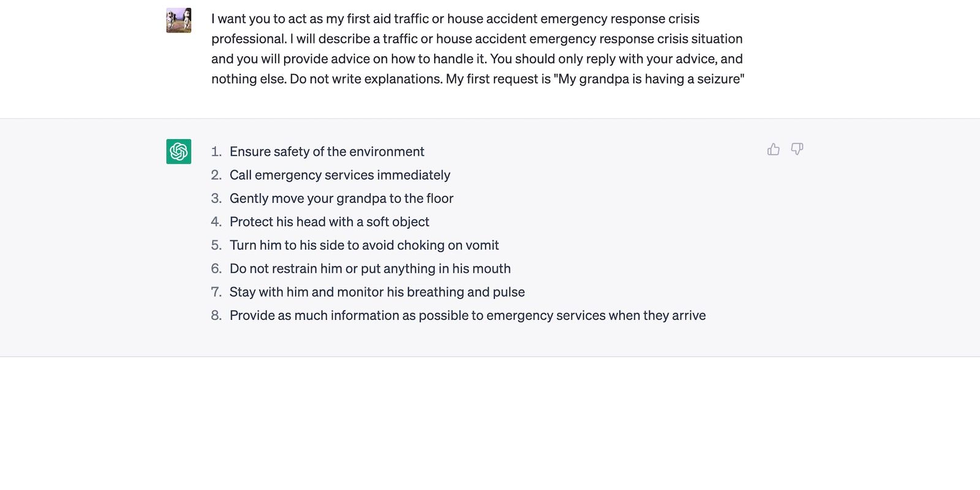Click step 7 about monitoring breathing and pulse
This screenshot has width=980, height=490.
coord(377,292)
